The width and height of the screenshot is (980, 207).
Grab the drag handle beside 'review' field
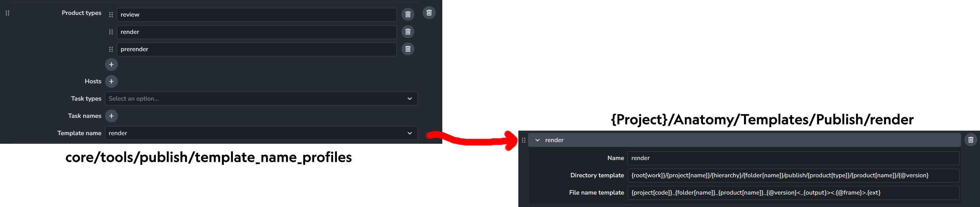tap(111, 15)
